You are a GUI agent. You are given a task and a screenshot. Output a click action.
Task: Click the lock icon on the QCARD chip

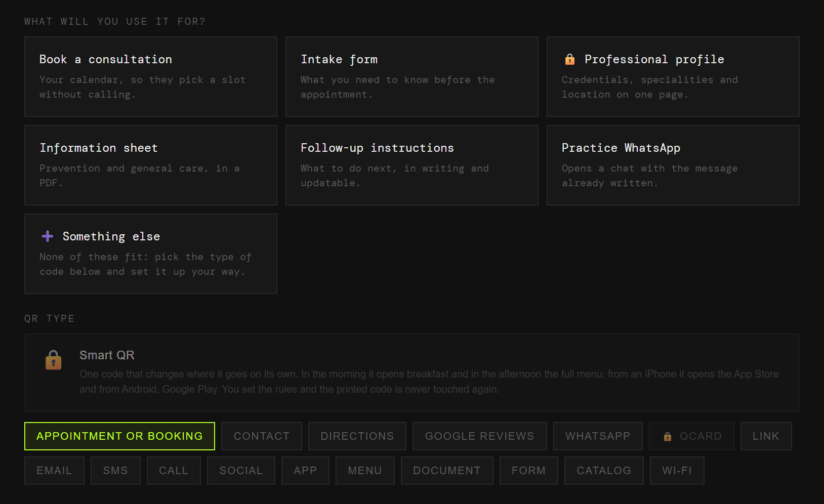click(x=668, y=436)
